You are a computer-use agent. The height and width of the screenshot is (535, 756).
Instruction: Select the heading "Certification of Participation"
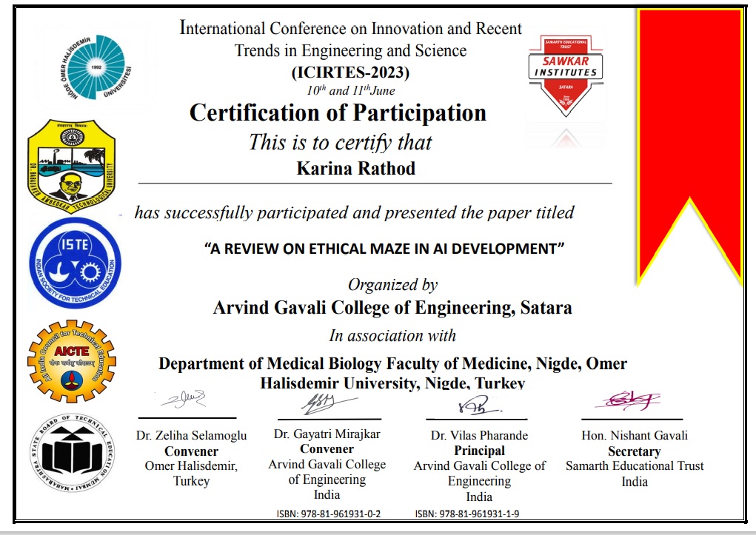coord(338,112)
